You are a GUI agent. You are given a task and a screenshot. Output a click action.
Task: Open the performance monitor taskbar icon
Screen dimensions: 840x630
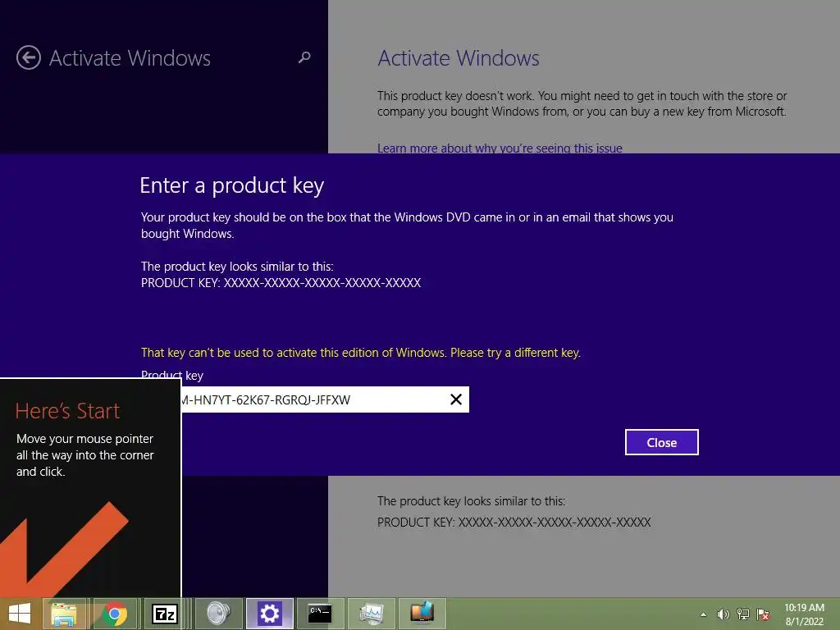click(372, 614)
